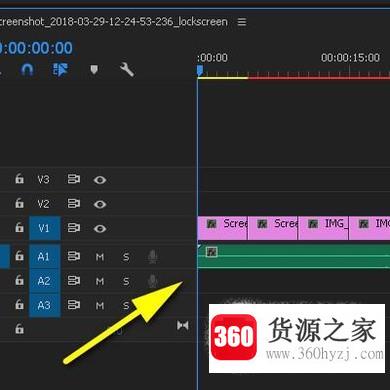The height and width of the screenshot is (390, 390).
Task: Toggle the Snap magnet icon
Action: point(27,70)
